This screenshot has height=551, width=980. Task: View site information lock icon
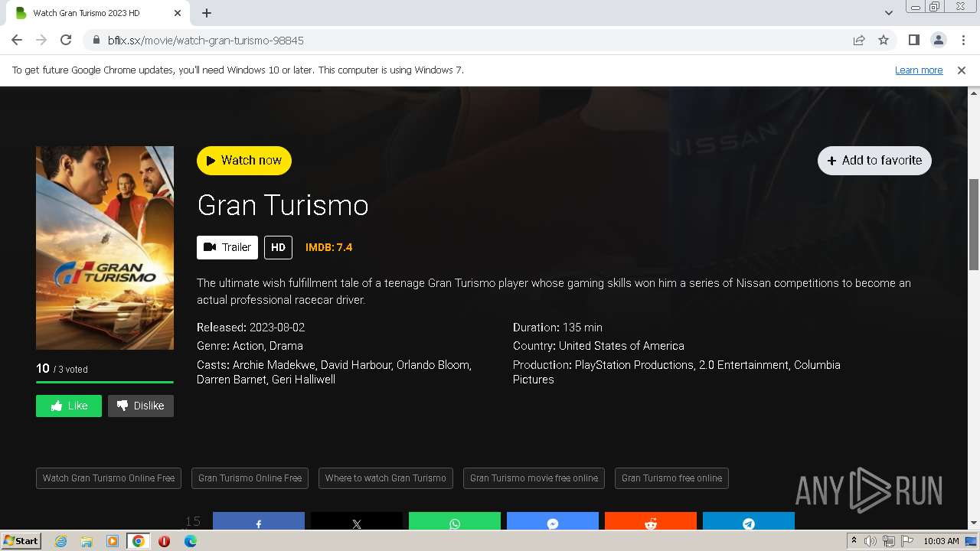point(96,40)
